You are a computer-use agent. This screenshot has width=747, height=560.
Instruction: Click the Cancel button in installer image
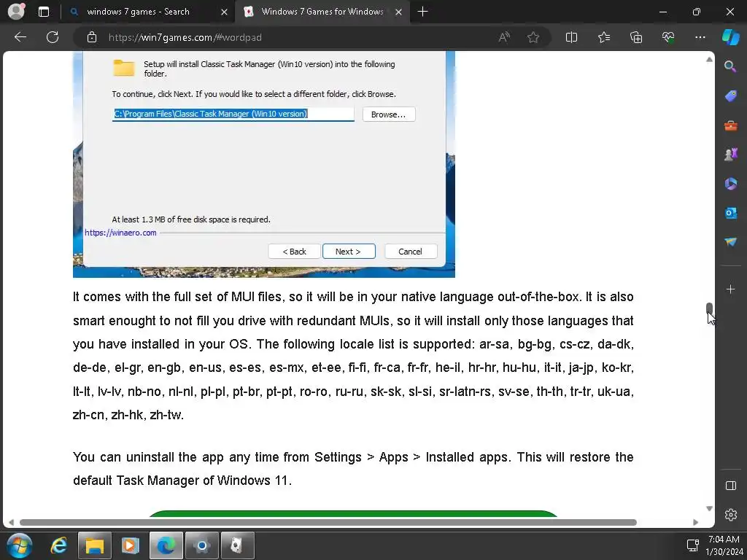click(x=410, y=252)
